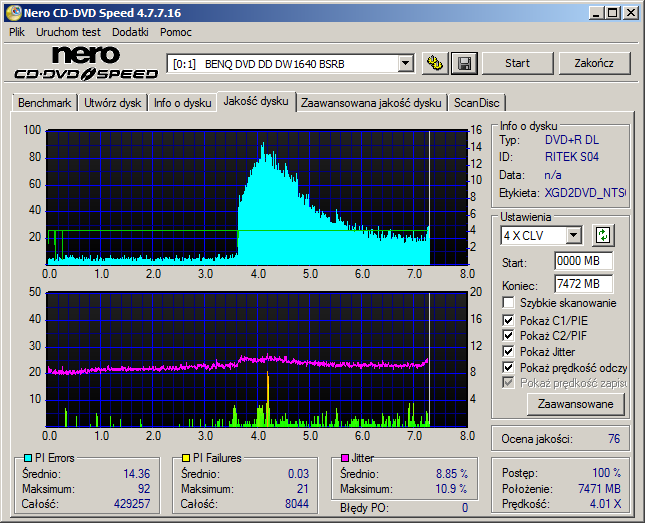Click the PI Failures total 8044
Viewport: 645px width, 523px height.
tap(297, 504)
